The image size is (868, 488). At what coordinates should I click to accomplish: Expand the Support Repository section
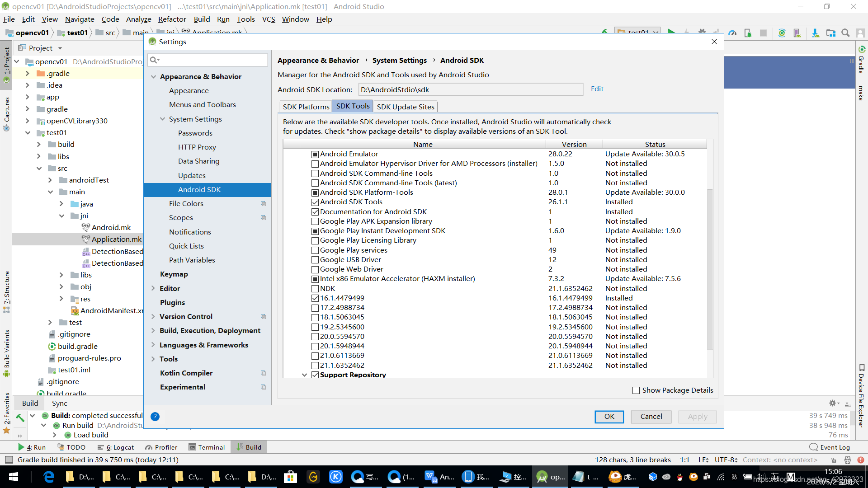[305, 374]
